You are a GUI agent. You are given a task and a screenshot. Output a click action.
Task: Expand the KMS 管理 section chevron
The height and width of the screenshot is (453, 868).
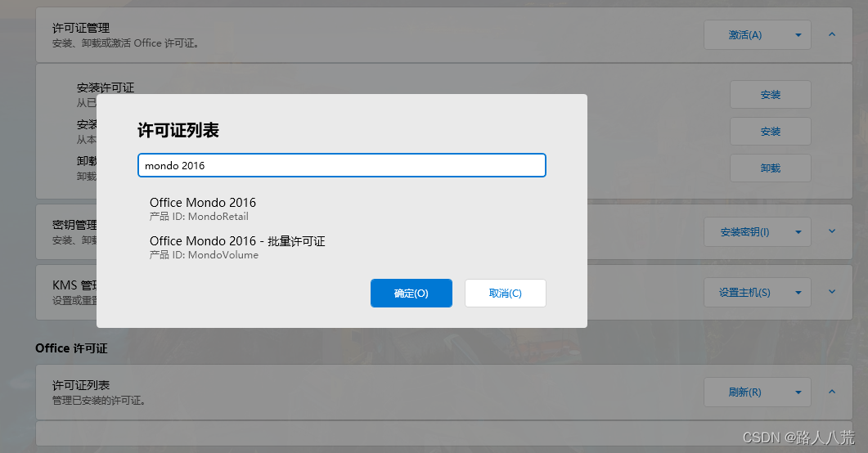831,291
